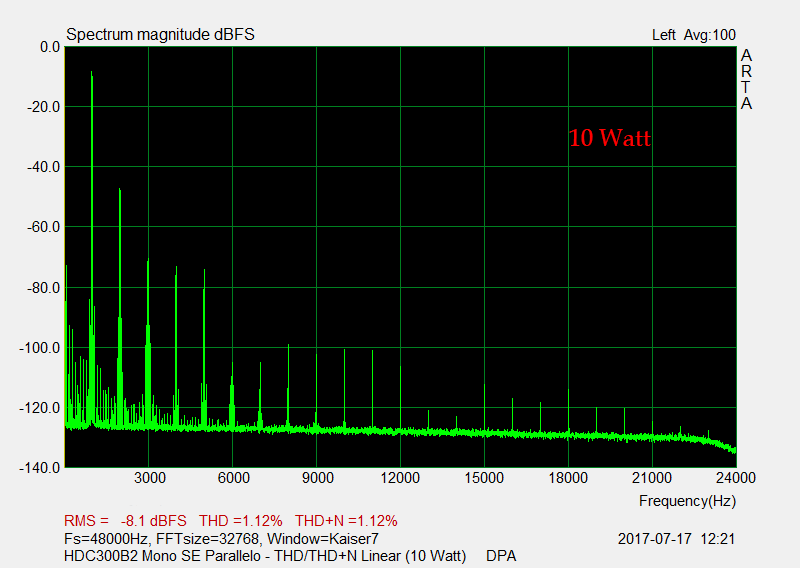Image resolution: width=800 pixels, height=568 pixels.
Task: Click the 'Left' channel label
Action: [663, 35]
